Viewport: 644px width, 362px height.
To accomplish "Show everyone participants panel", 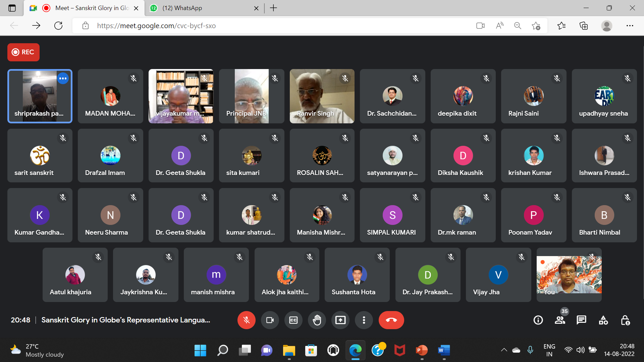I will point(559,320).
